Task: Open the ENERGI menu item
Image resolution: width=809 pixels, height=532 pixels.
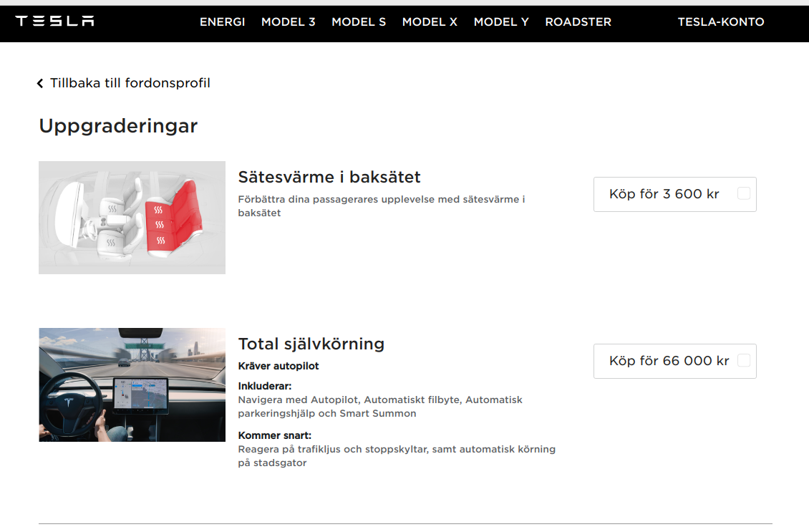Action: (x=223, y=21)
